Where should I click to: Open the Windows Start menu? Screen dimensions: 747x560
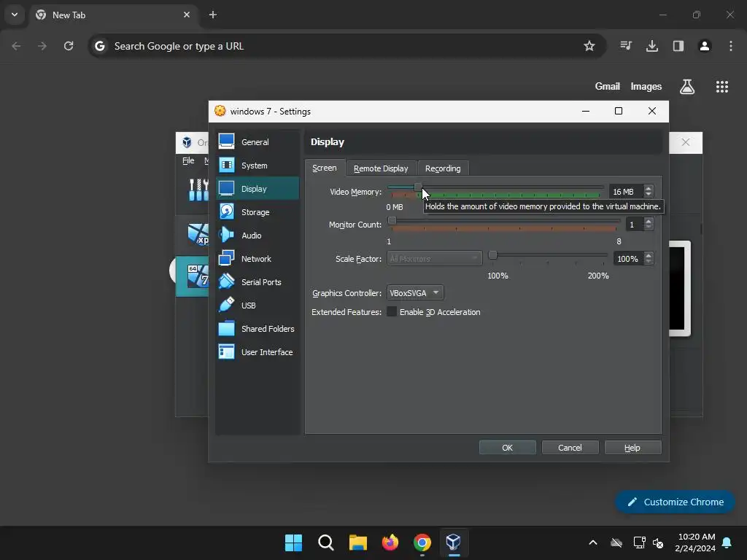coord(293,542)
